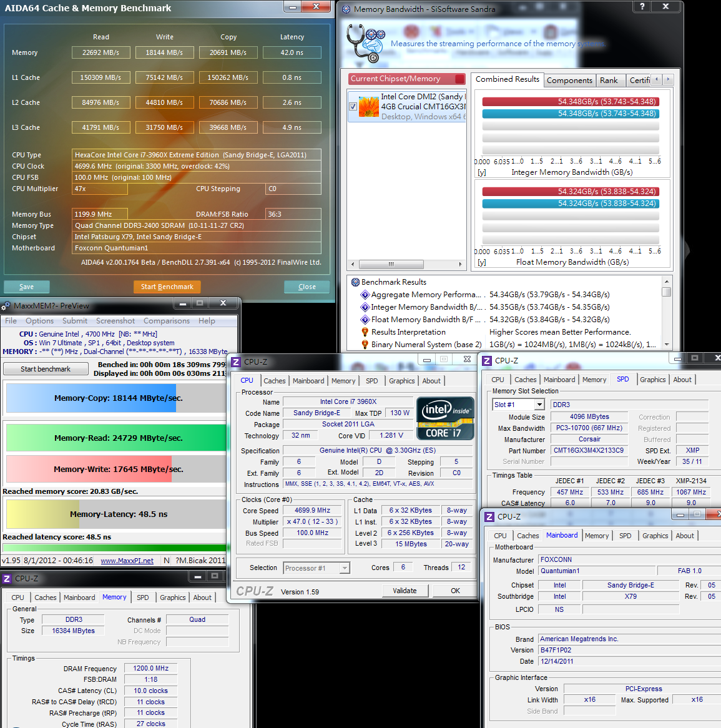This screenshot has width=721, height=728.
Task: Open the Help menu in MaxxMEM
Action: [x=207, y=321]
